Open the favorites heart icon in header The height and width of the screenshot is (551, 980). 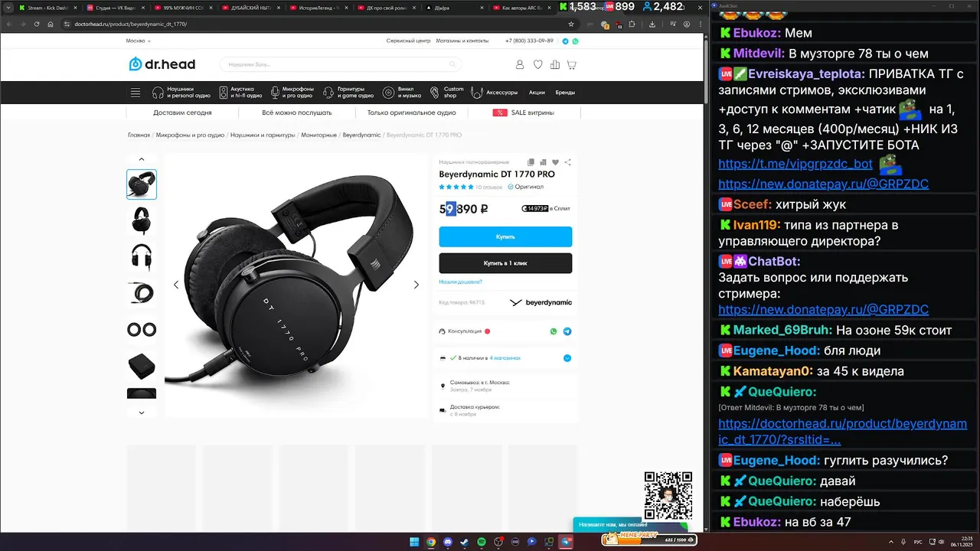coord(537,65)
